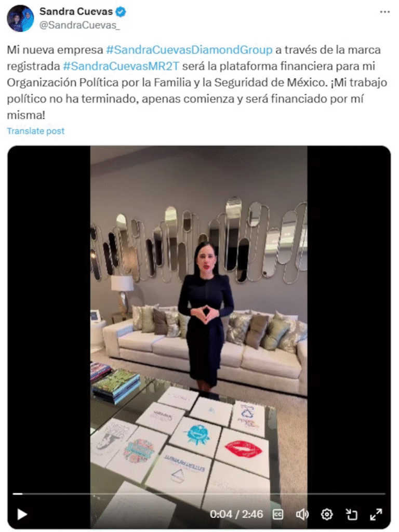Play the video with the play button

22,514
